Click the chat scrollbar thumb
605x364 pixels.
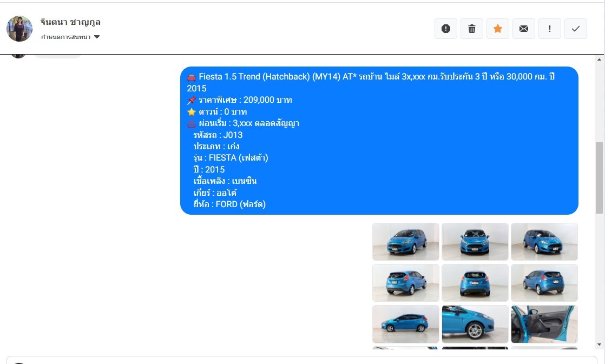pyautogui.click(x=599, y=178)
